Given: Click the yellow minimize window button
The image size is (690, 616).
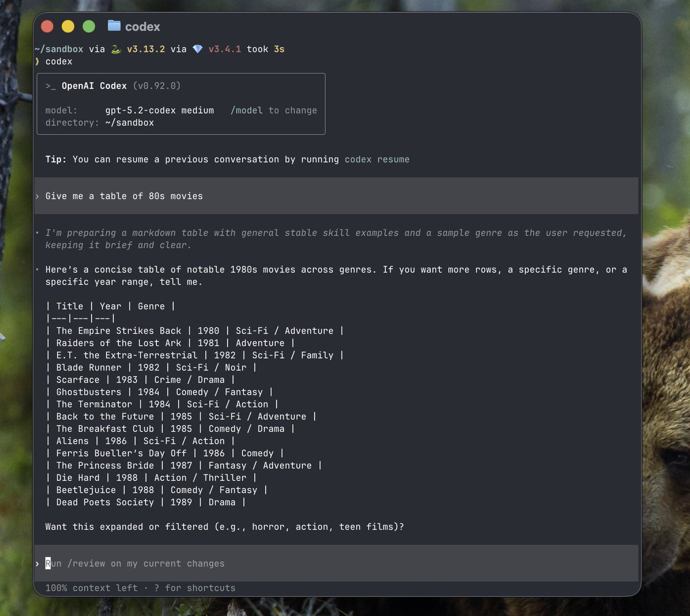Looking at the screenshot, I should 68,26.
